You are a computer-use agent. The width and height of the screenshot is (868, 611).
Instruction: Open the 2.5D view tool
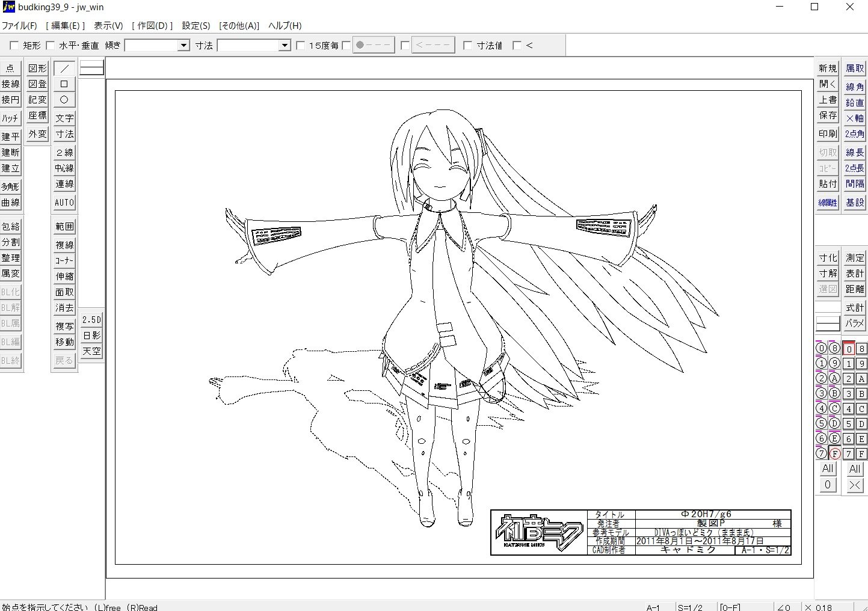(x=91, y=319)
